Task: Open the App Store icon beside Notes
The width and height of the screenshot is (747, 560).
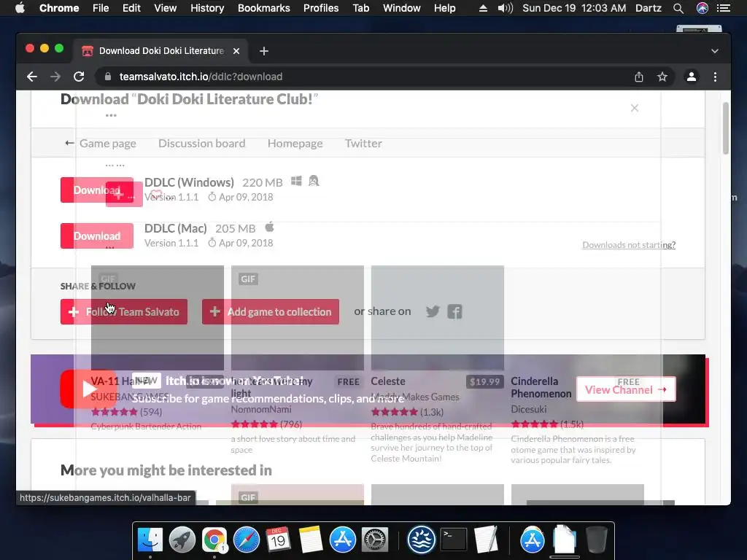Action: pyautogui.click(x=343, y=540)
